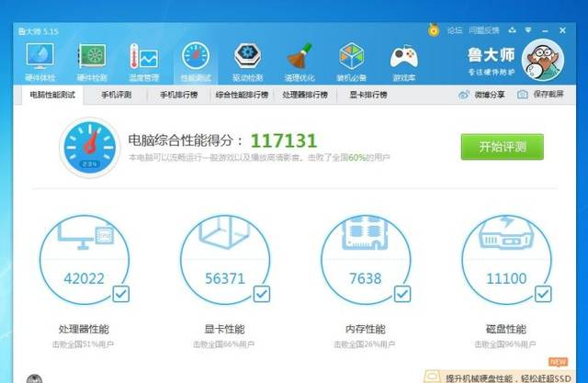Click the disk performance circle 11100
Viewport: 588px width, 383px height.
pos(506,260)
